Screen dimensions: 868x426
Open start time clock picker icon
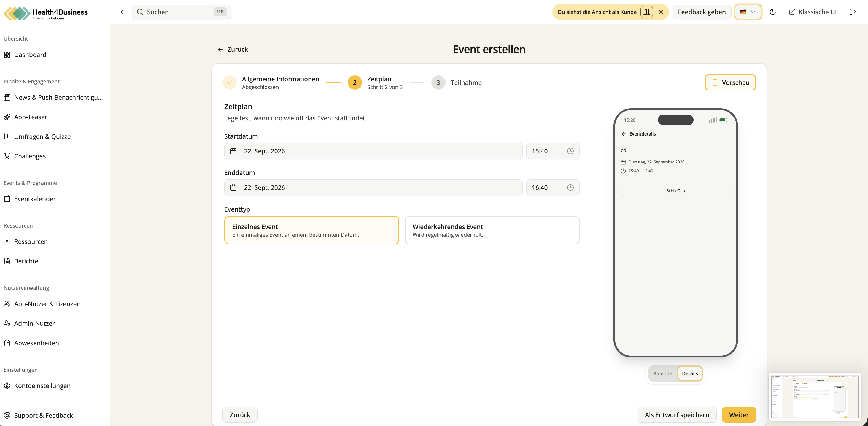point(570,151)
